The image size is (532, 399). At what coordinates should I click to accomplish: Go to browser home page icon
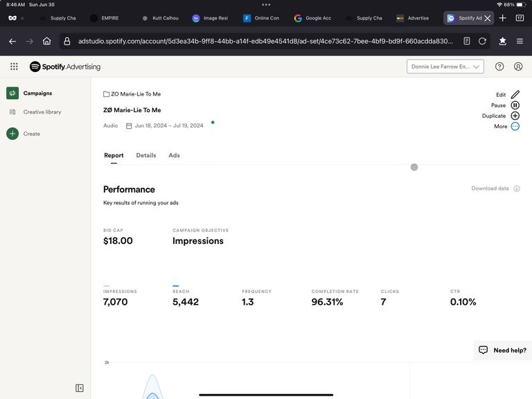(x=46, y=41)
